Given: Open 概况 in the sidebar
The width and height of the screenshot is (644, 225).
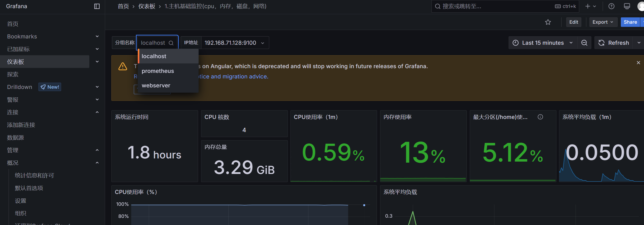Looking at the screenshot, I should coord(13,163).
